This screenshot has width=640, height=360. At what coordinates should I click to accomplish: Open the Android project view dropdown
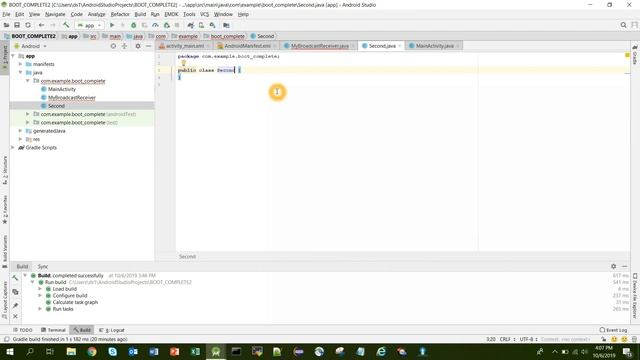pos(31,46)
